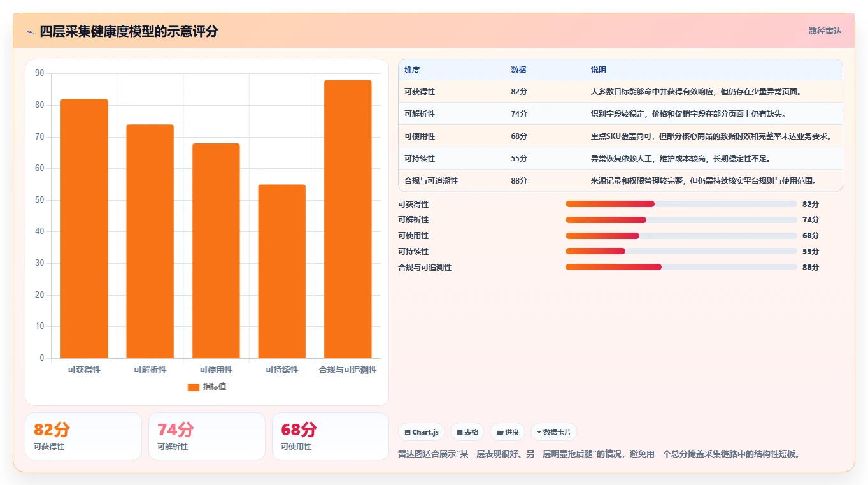868x485 pixels.
Task: Click the 可获得性 progress bar
Action: [x=681, y=204]
